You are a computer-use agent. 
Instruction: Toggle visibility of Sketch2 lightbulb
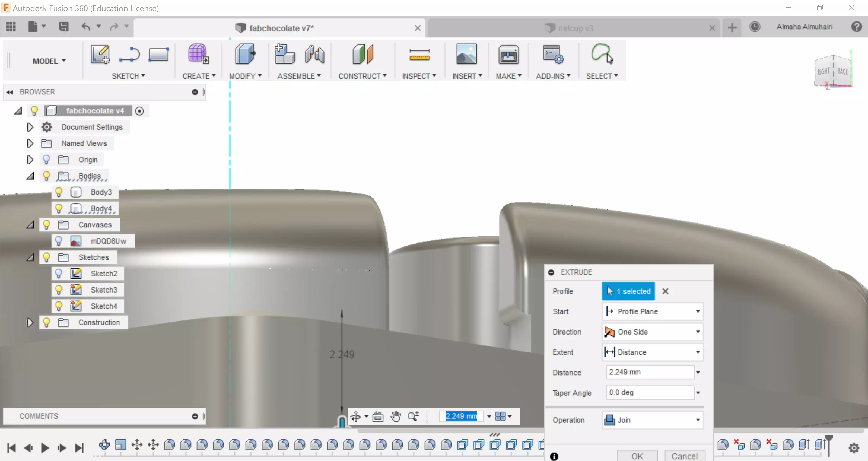coord(59,273)
